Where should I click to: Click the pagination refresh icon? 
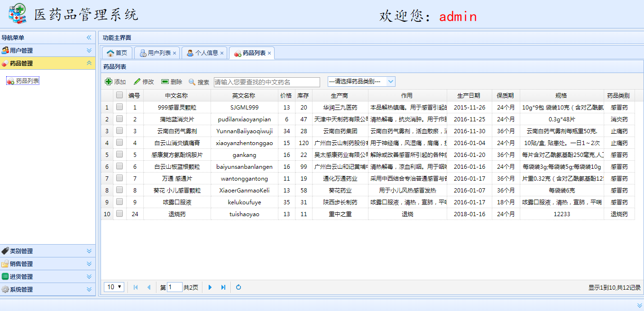point(239,287)
